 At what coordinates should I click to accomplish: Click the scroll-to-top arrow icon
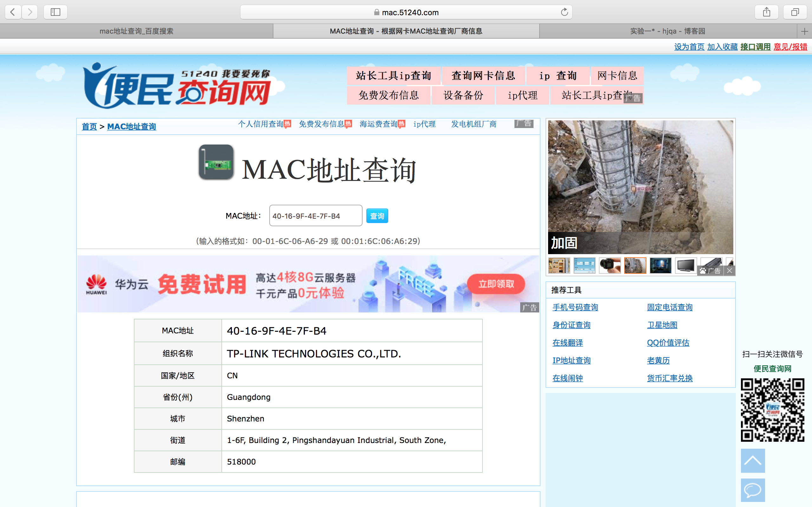click(753, 460)
